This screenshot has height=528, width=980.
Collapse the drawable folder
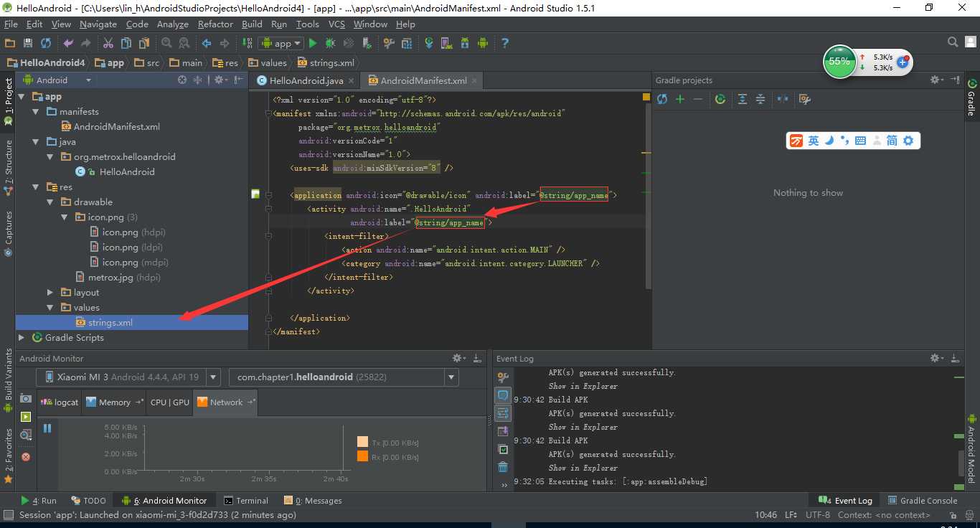coord(50,202)
